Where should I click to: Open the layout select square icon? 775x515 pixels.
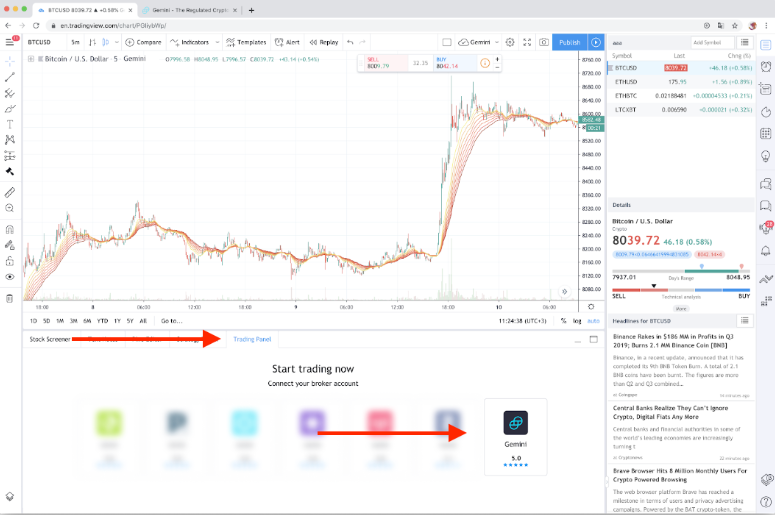(x=446, y=43)
